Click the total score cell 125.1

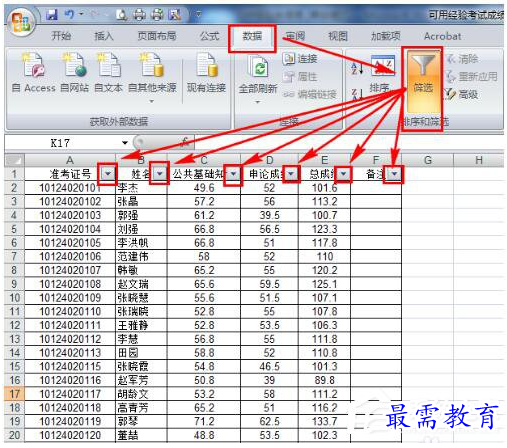coord(325,284)
